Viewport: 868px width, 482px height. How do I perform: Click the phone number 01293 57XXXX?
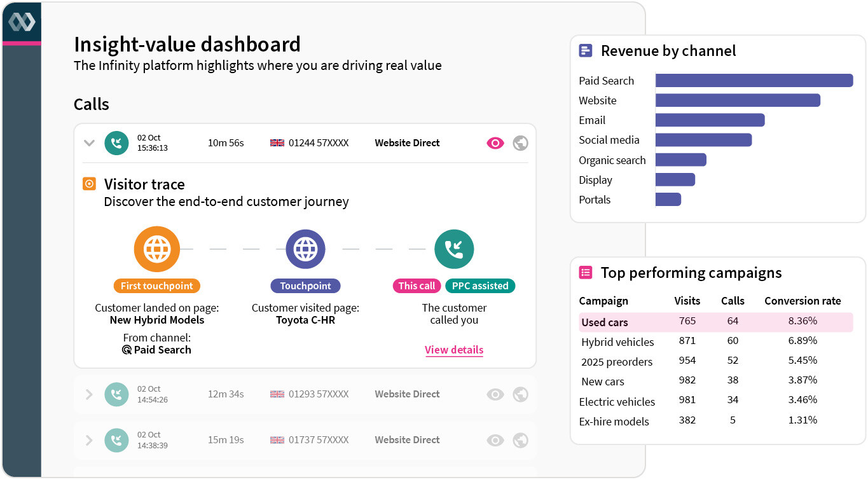(319, 394)
